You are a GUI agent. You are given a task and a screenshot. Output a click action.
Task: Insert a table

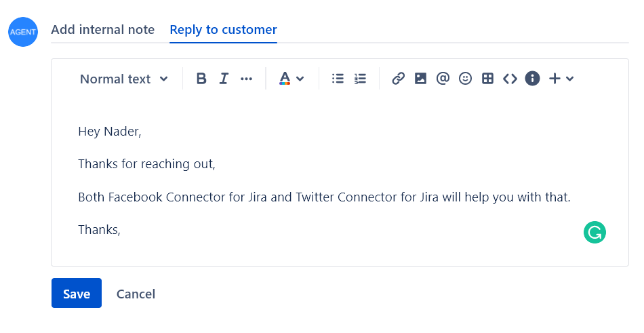coord(487,79)
